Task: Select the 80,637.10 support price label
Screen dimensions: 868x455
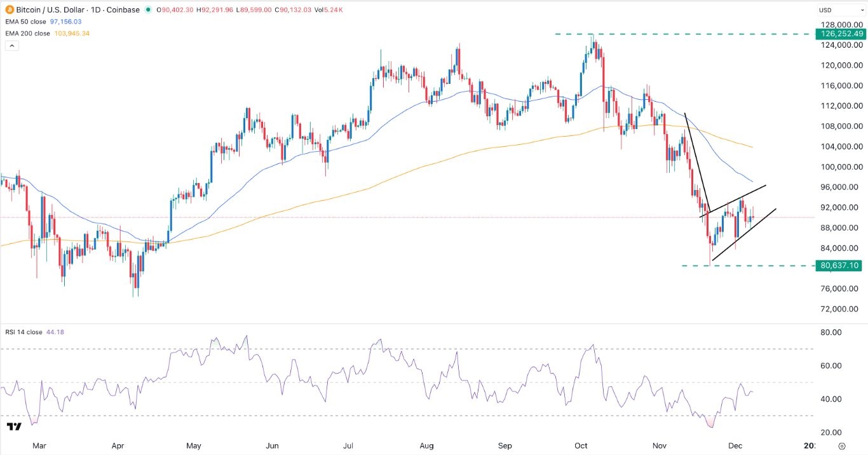Action: click(x=839, y=266)
